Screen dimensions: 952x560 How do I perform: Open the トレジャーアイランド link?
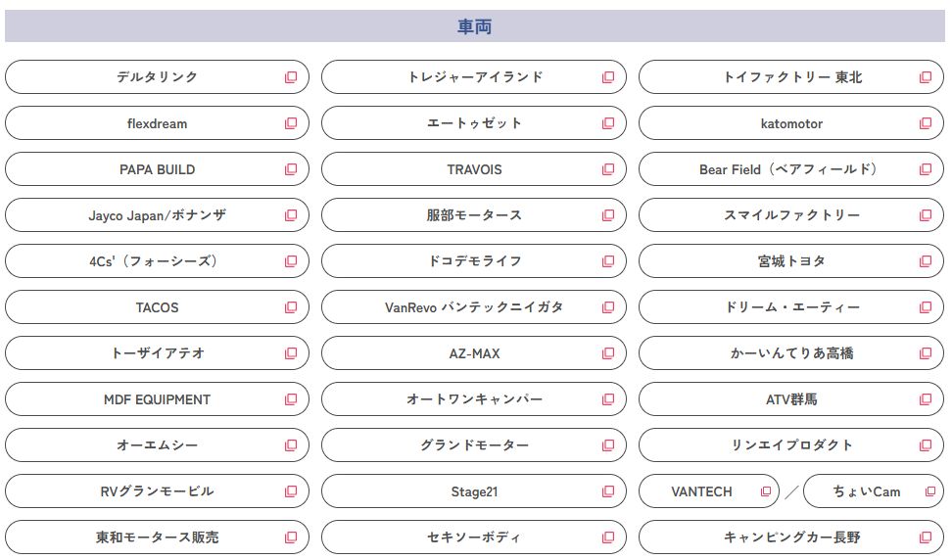475,77
